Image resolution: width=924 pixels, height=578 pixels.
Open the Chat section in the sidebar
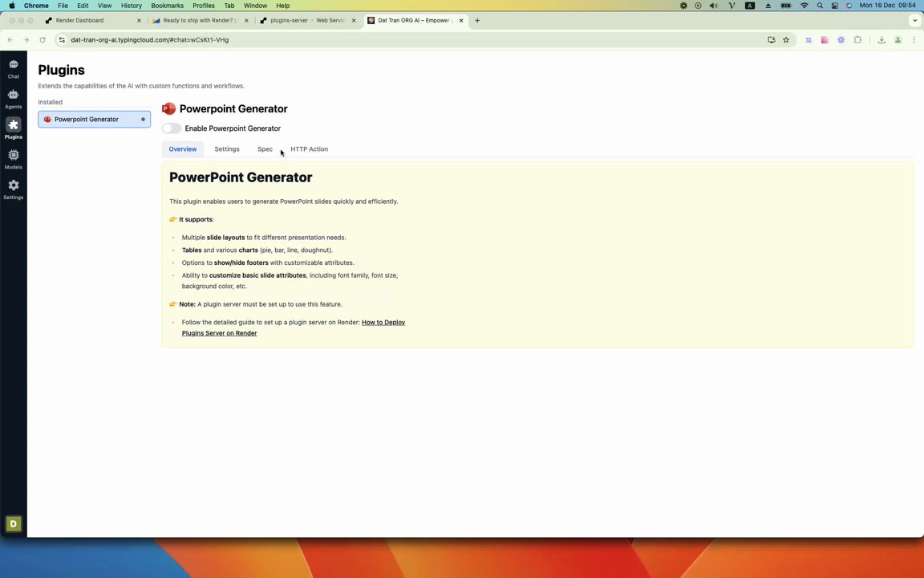(x=13, y=68)
